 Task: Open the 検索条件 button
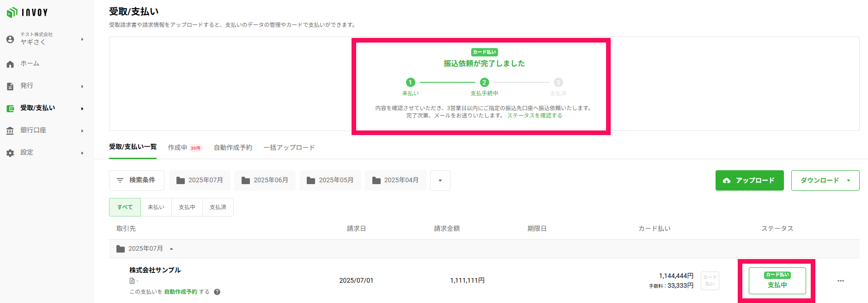click(137, 180)
